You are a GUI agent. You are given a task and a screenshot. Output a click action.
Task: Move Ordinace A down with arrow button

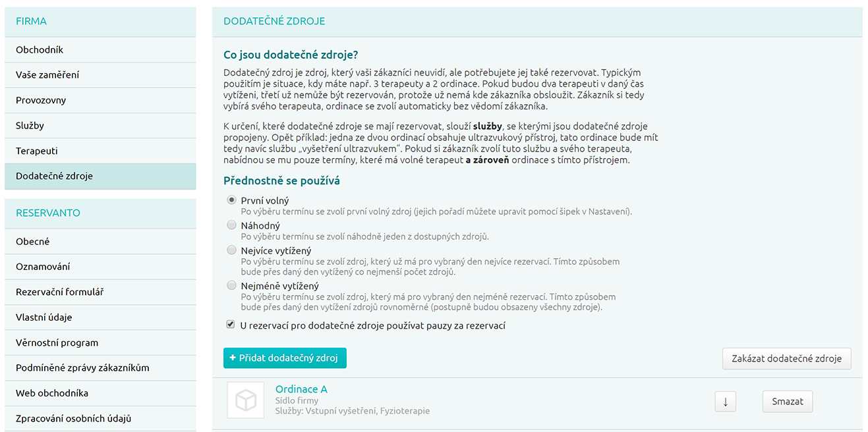(x=725, y=402)
